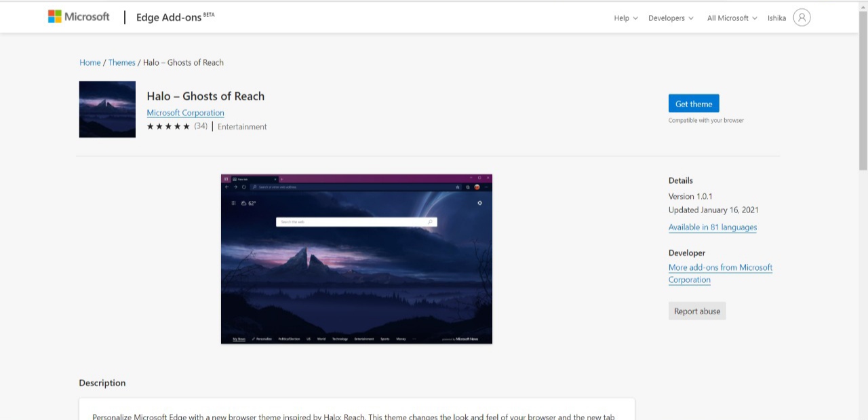Screen dimensions: 868x420
Task: Click the Microsoft logo
Action: point(79,17)
